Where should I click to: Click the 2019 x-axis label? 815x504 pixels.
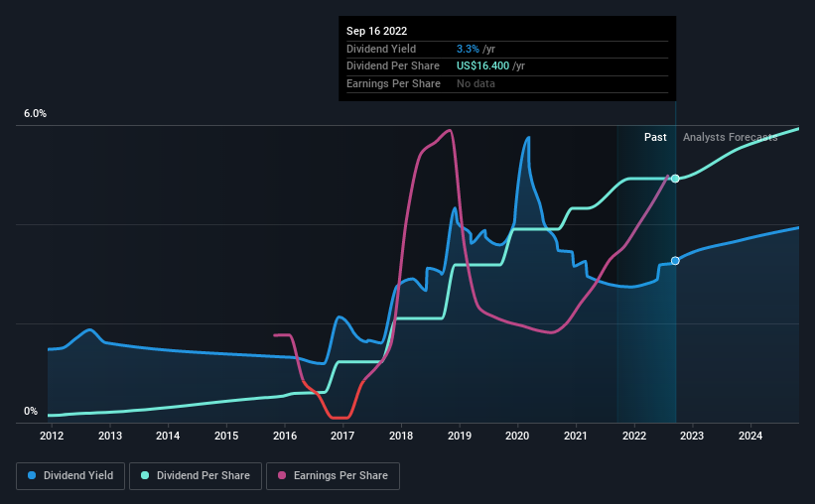tap(460, 436)
